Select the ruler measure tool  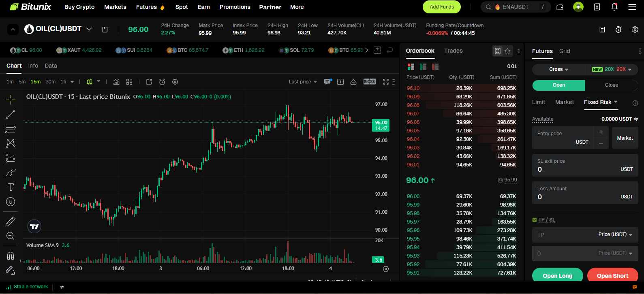tap(11, 221)
